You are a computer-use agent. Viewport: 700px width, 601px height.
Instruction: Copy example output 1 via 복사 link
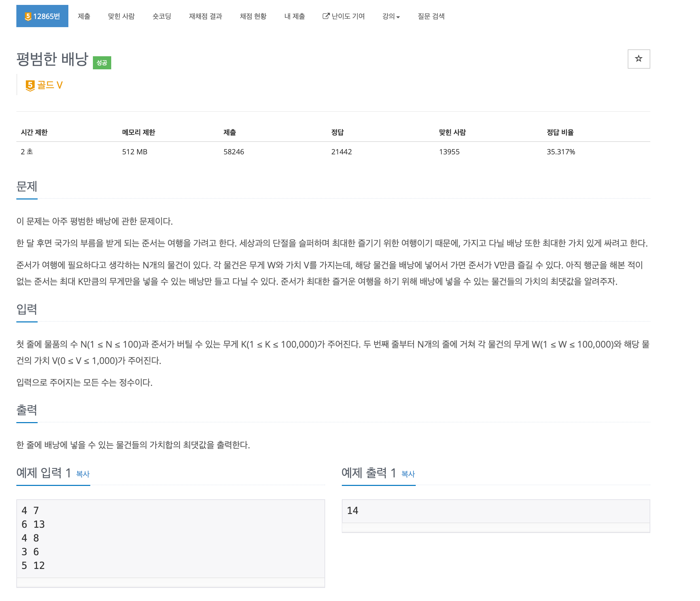408,474
